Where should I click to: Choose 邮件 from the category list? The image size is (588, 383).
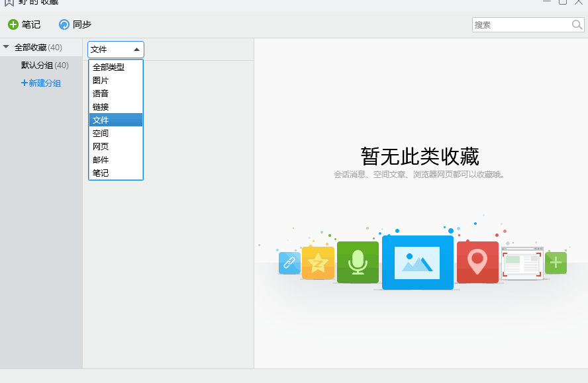point(101,159)
